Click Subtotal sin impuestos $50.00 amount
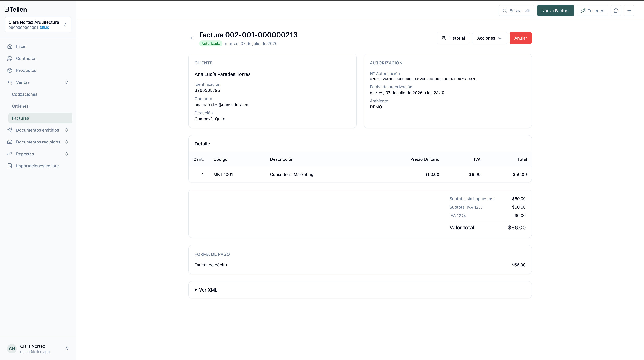The width and height of the screenshot is (644, 360). 519,199
